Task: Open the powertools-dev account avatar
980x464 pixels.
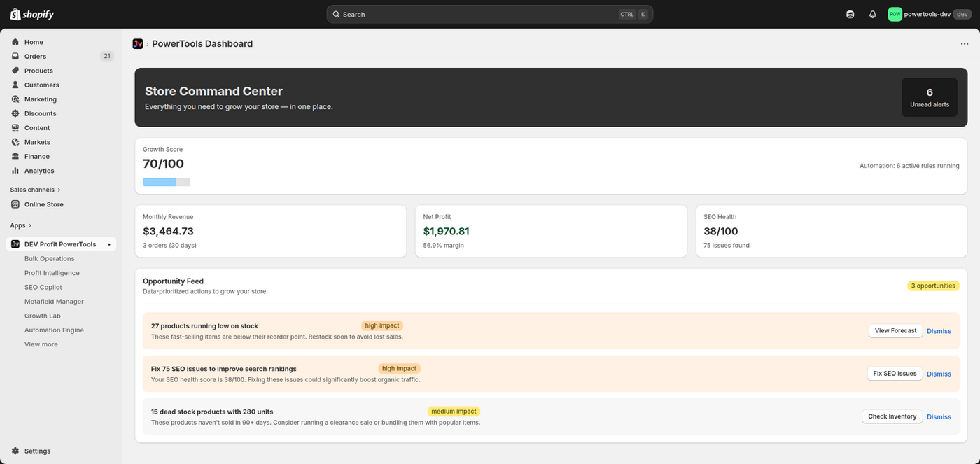Action: click(x=895, y=14)
